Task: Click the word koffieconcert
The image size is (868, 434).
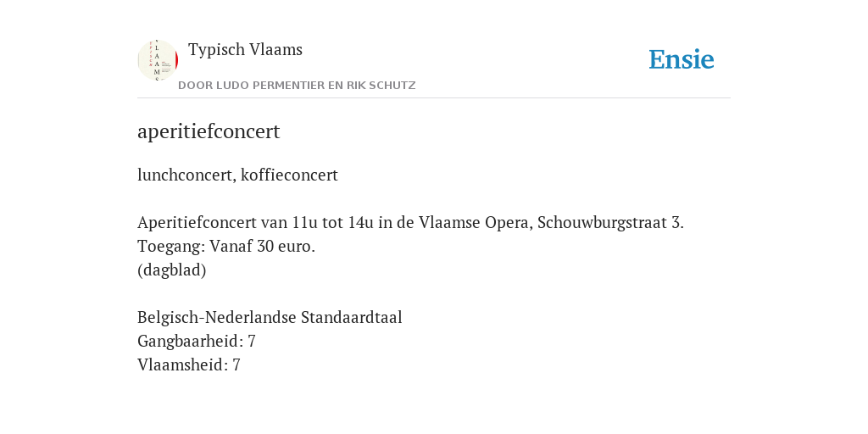Action: tap(290, 175)
